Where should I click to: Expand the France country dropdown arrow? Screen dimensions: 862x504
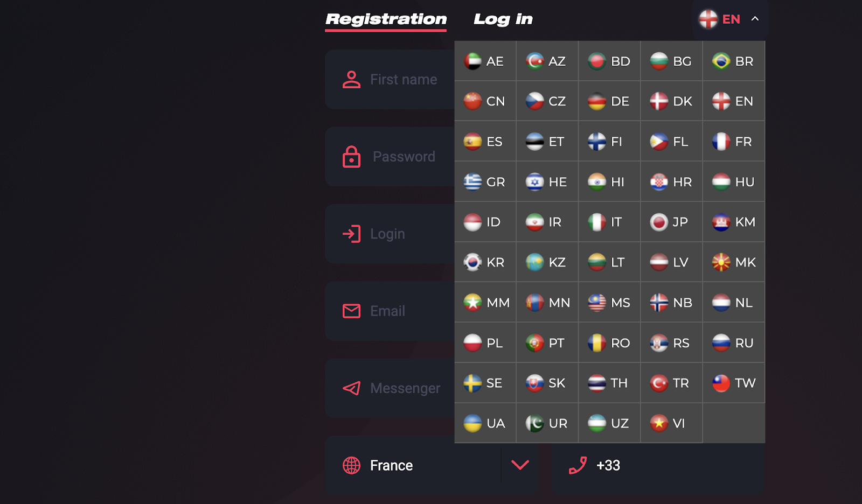point(520,465)
